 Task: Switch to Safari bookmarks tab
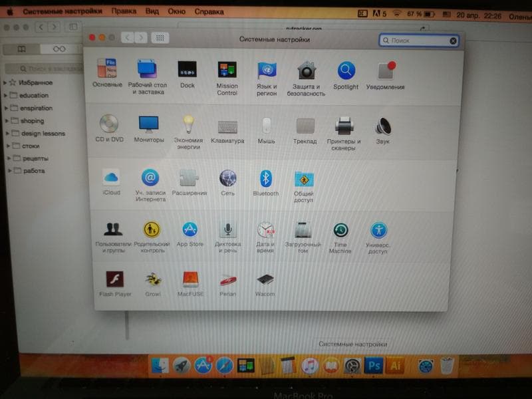click(21, 49)
